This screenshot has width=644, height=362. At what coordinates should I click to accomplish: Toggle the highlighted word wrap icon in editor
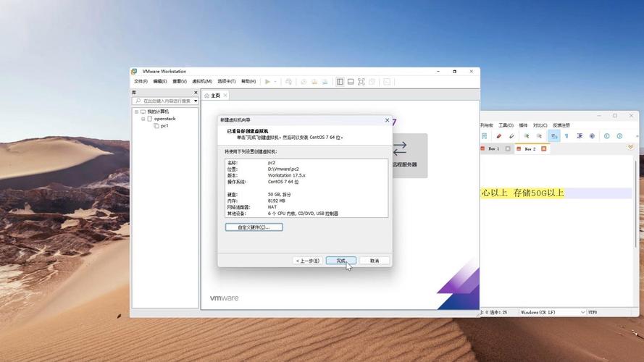[x=553, y=136]
